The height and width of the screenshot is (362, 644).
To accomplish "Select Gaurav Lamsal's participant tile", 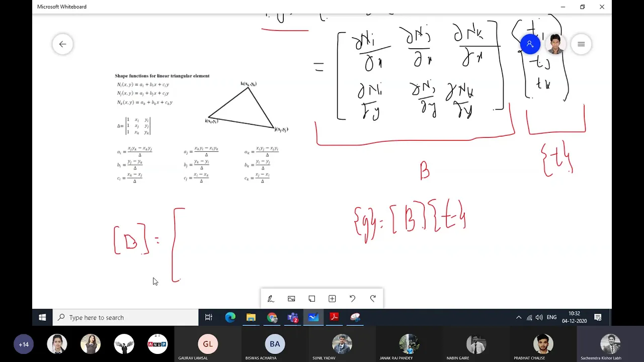I will (x=208, y=344).
